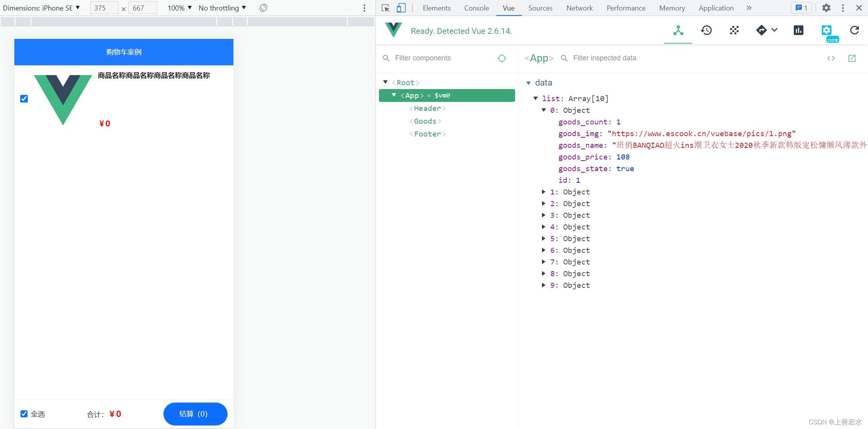Open the Dimensions iPhone SE dropdown
This screenshot has width=868, height=429.
[42, 8]
